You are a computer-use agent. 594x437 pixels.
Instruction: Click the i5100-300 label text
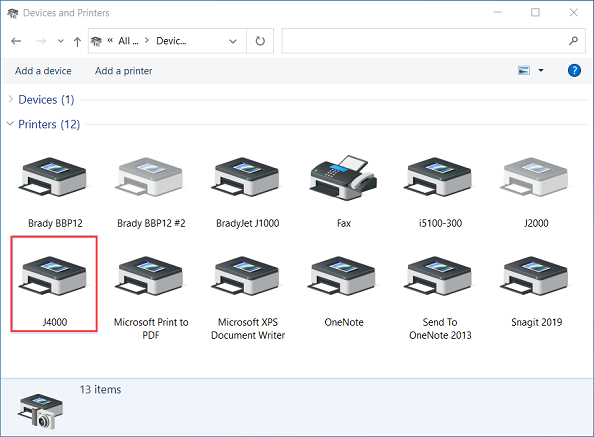click(x=440, y=223)
